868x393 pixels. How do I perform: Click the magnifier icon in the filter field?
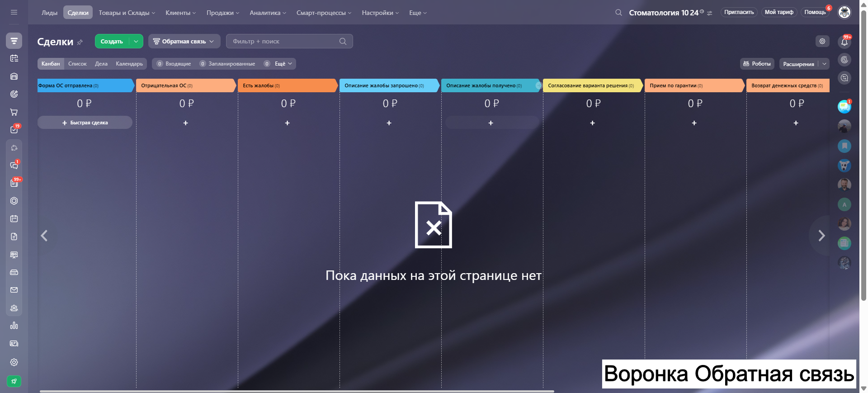(x=343, y=41)
